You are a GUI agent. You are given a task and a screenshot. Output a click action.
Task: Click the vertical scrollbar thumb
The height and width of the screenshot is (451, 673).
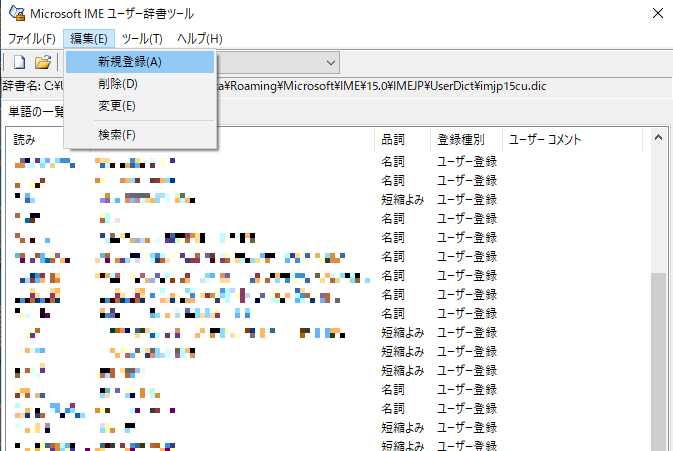pyautogui.click(x=658, y=361)
